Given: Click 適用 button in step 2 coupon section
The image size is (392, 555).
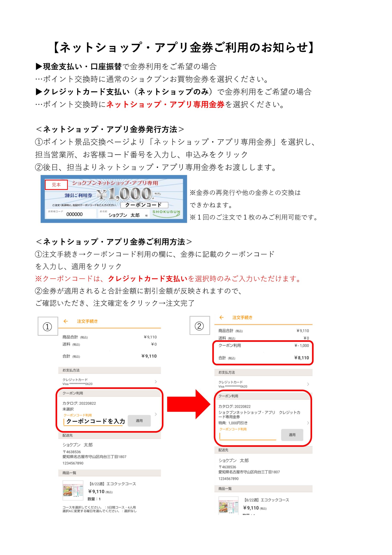Looking at the screenshot, I should [x=292, y=435].
